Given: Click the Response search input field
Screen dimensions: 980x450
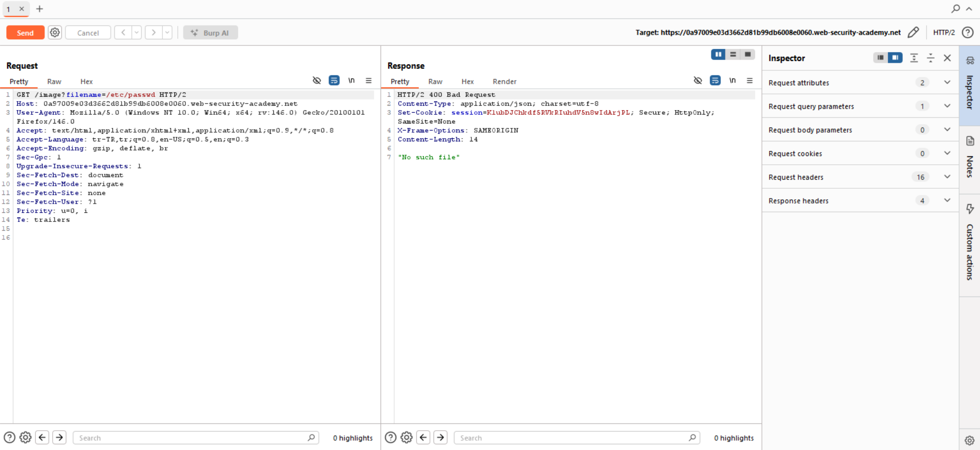Looking at the screenshot, I should tap(577, 438).
